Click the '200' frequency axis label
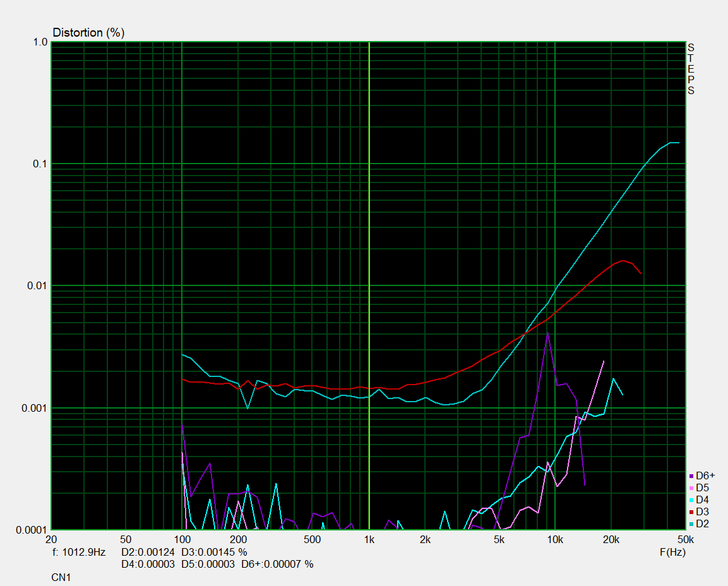 pyautogui.click(x=238, y=540)
